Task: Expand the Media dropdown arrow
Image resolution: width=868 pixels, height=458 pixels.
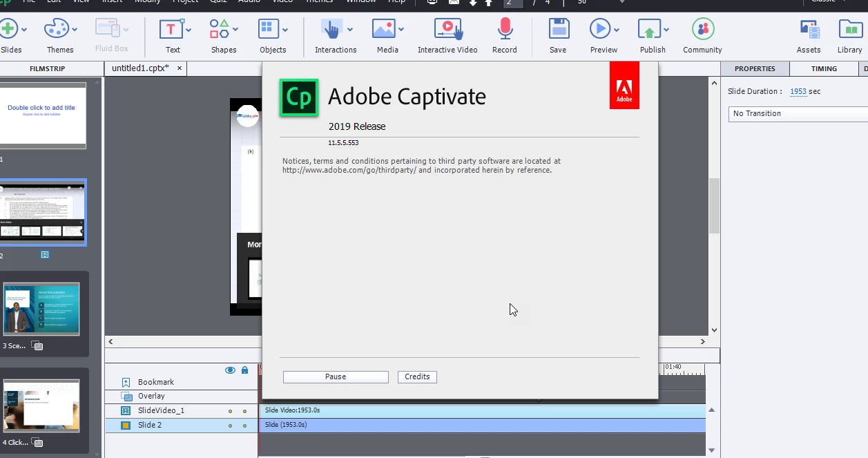Action: point(401,30)
